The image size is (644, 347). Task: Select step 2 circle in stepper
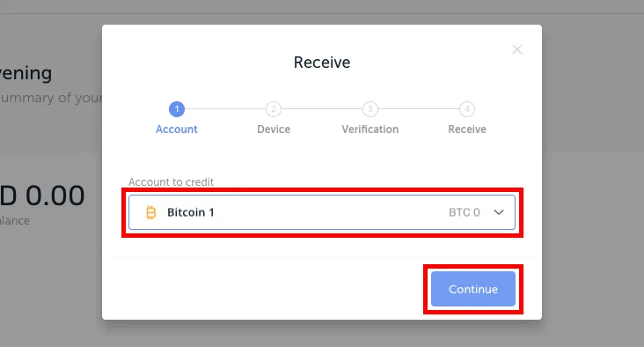274,109
